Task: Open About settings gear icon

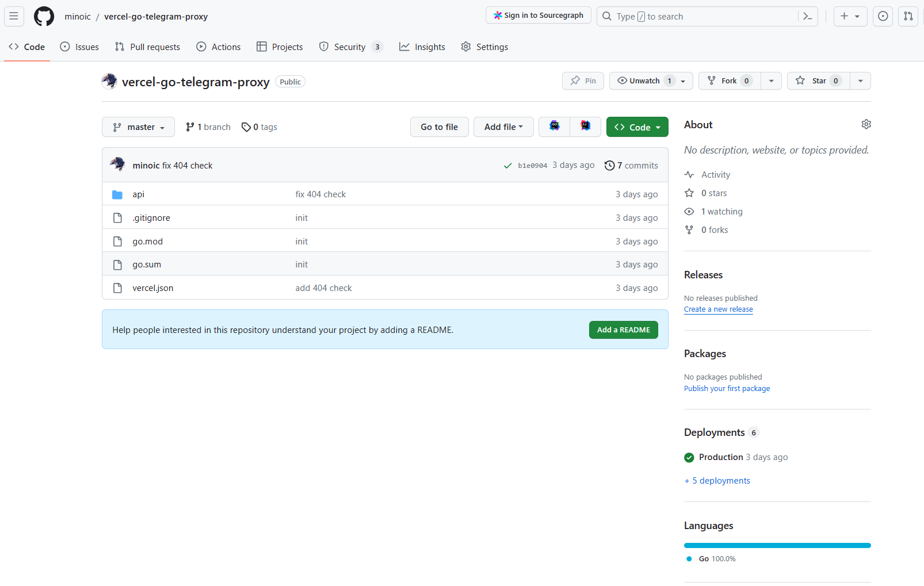Action: pos(866,124)
